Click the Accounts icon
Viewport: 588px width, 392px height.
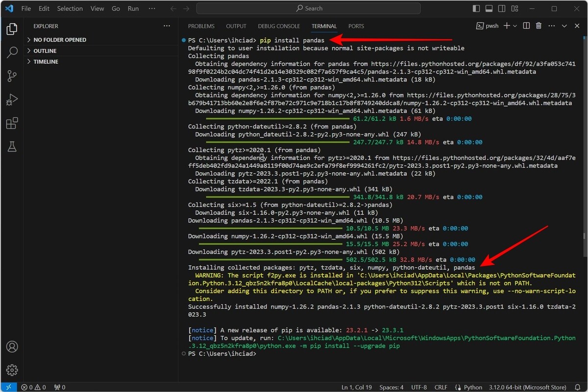(x=12, y=347)
